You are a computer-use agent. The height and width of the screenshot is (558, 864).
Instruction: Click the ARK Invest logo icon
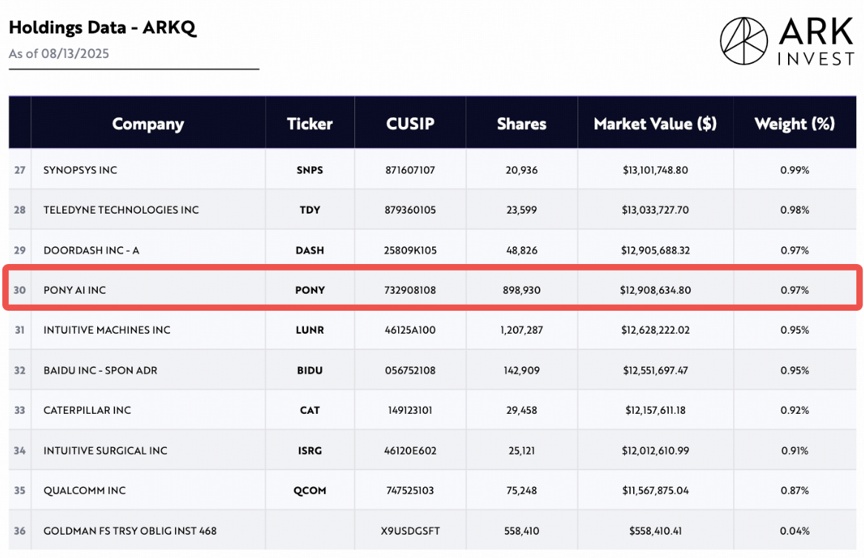[744, 41]
